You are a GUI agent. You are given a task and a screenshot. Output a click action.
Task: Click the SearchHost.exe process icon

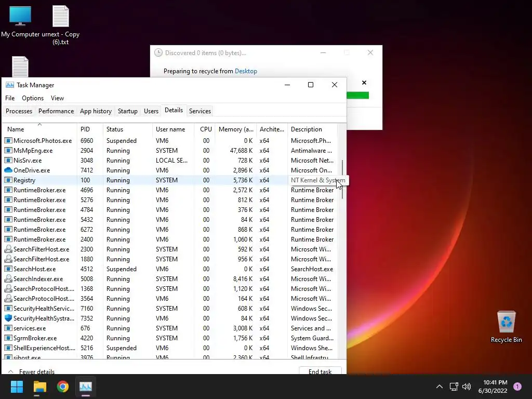(8, 269)
